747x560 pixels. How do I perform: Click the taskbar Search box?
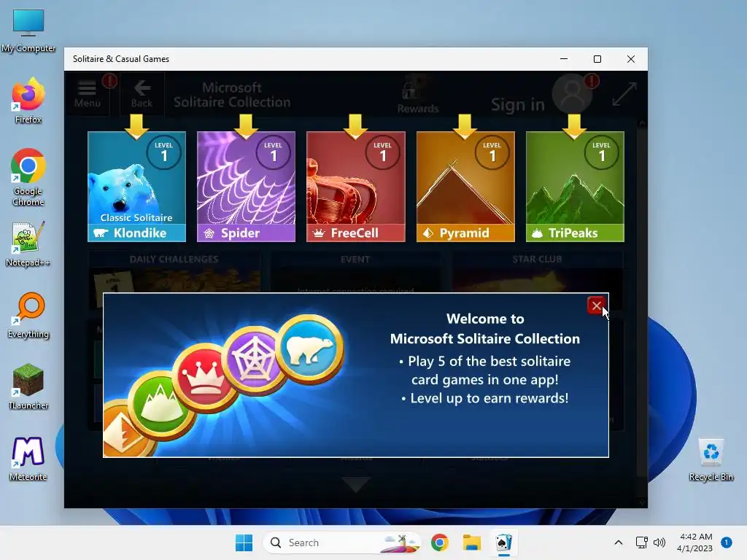[x=341, y=542]
